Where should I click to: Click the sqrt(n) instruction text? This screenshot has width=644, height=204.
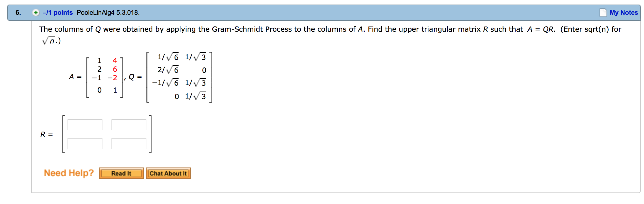50,40
